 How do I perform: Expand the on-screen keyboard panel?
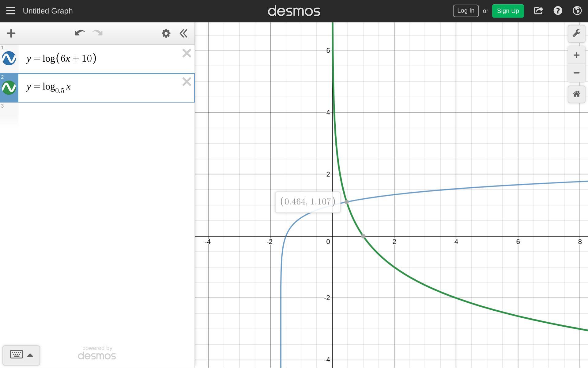coord(21,355)
